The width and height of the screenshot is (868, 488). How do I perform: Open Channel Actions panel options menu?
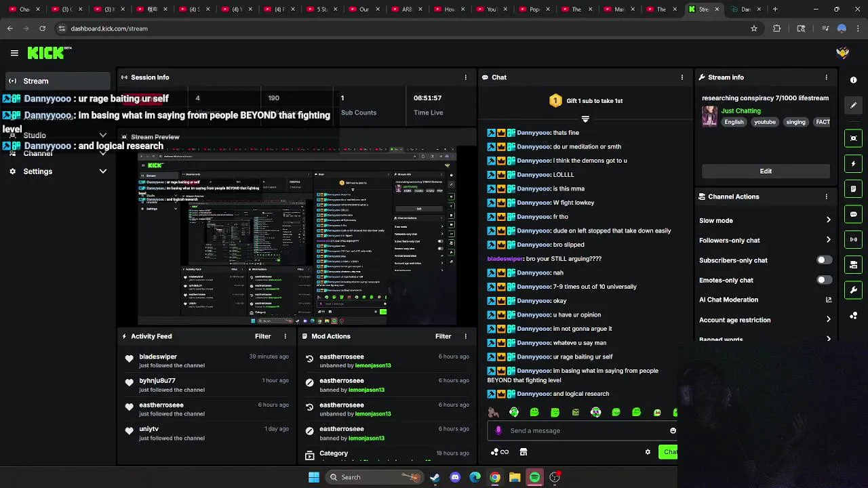pyautogui.click(x=826, y=197)
